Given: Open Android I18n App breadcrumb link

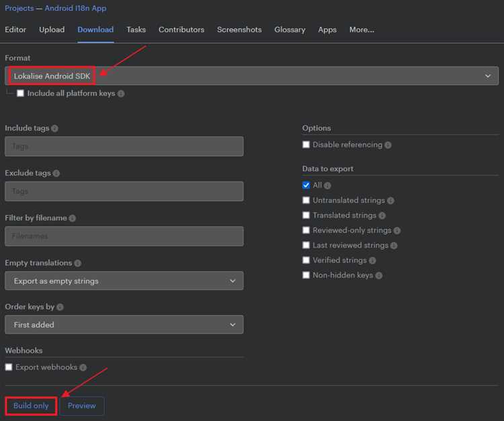Looking at the screenshot, I should pyautogui.click(x=75, y=8).
